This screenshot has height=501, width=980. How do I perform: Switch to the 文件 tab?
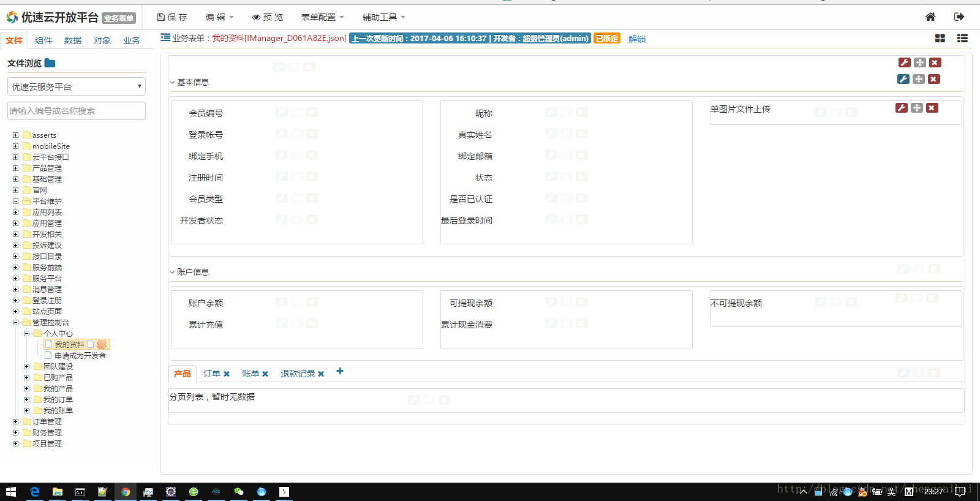14,40
